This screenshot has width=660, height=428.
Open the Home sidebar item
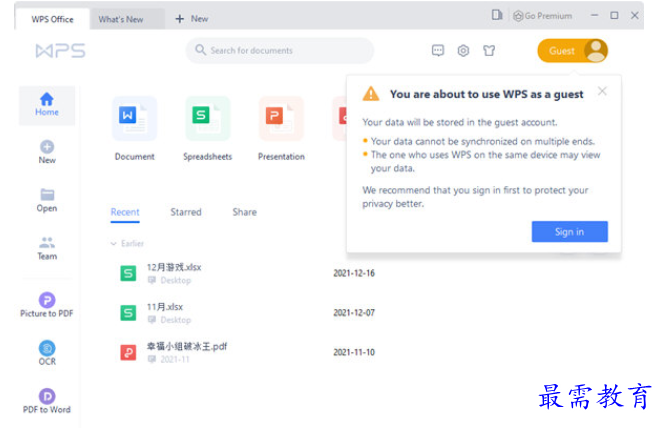click(x=47, y=105)
